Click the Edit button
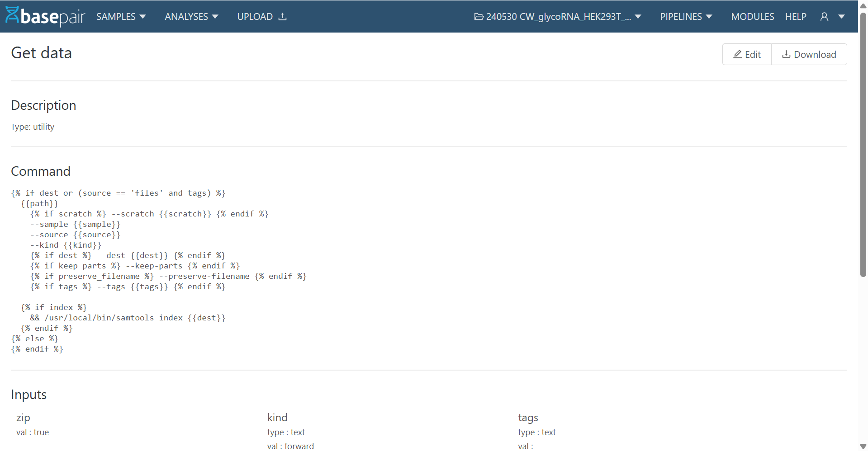Image resolution: width=868 pixels, height=451 pixels. coord(746,54)
